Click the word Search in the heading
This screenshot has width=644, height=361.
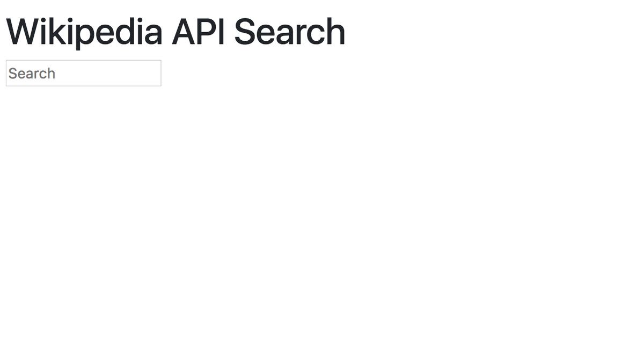[x=290, y=32]
